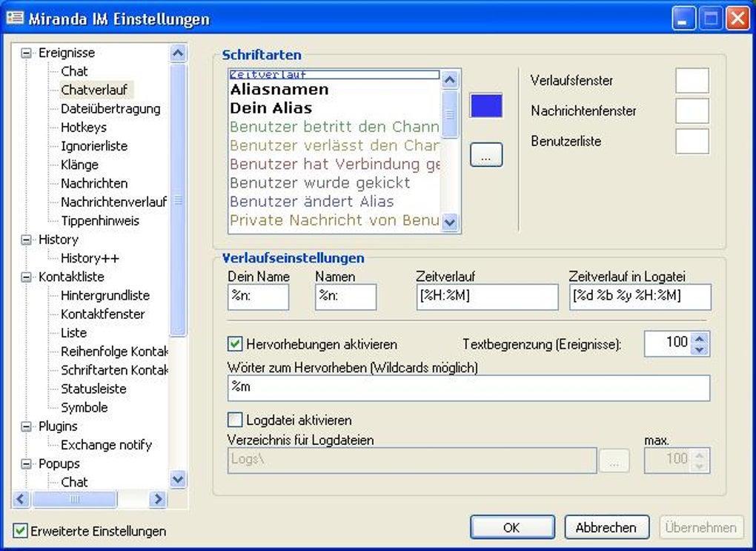Viewport: 756px width, 551px height.
Task: Click the Zeitverlauf in Logatei field
Action: [x=640, y=297]
